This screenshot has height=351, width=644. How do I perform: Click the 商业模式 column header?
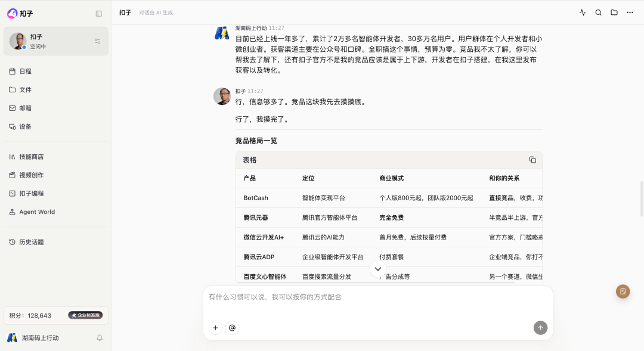[391, 178]
